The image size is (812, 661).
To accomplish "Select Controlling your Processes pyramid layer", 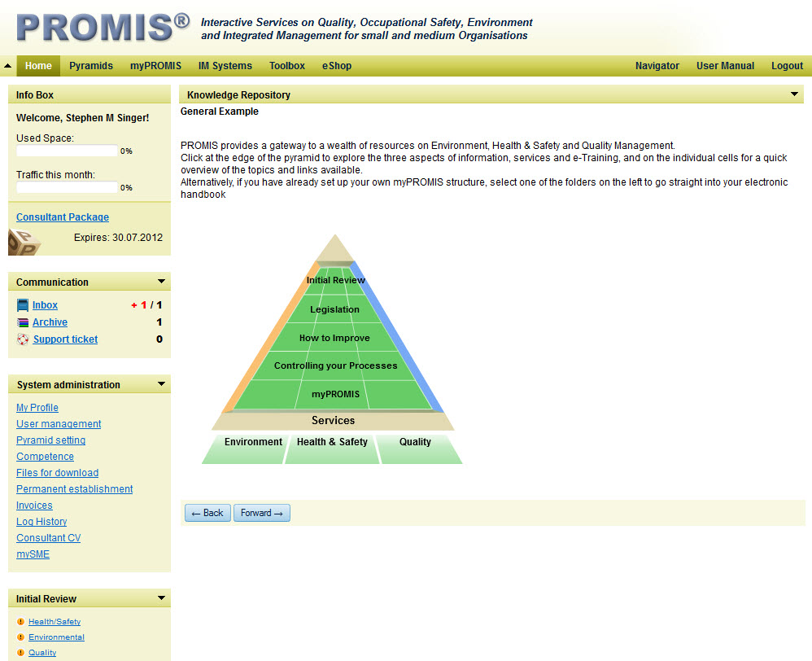I will coord(335,366).
